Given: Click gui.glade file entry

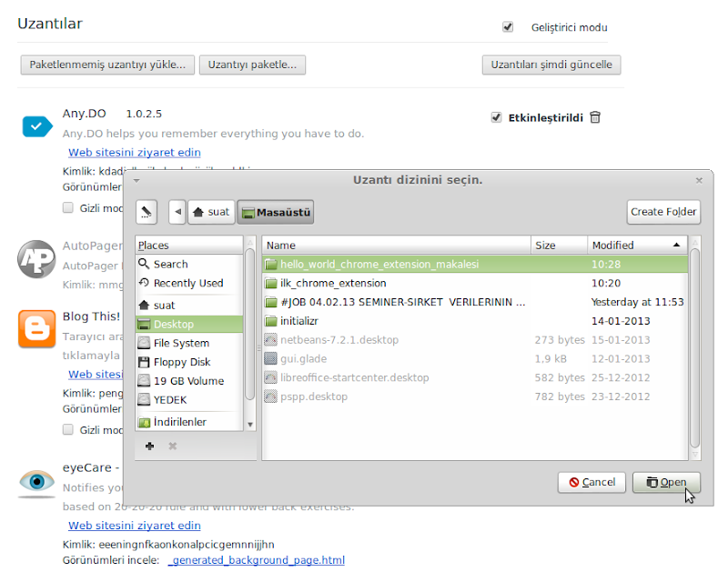Looking at the screenshot, I should (475, 358).
